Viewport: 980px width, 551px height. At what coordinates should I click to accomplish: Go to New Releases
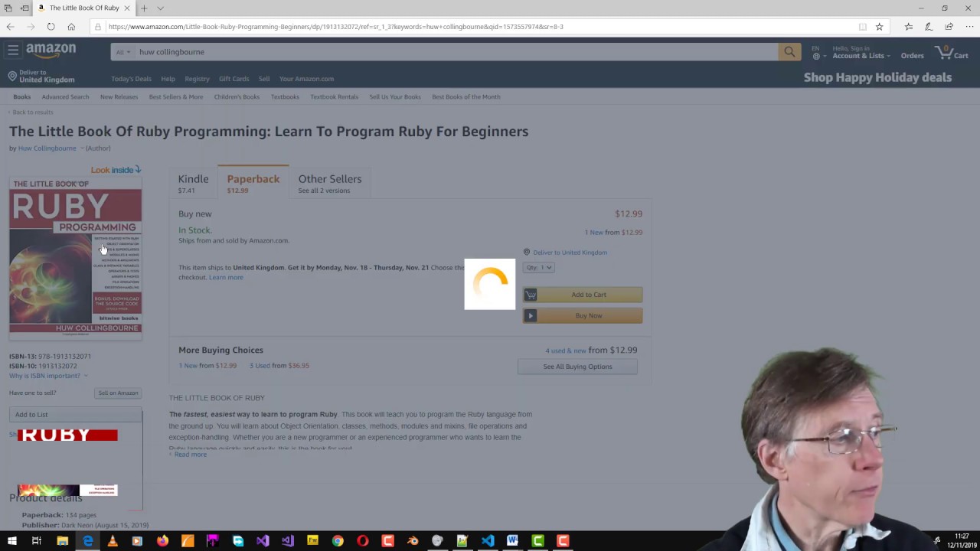click(x=119, y=96)
